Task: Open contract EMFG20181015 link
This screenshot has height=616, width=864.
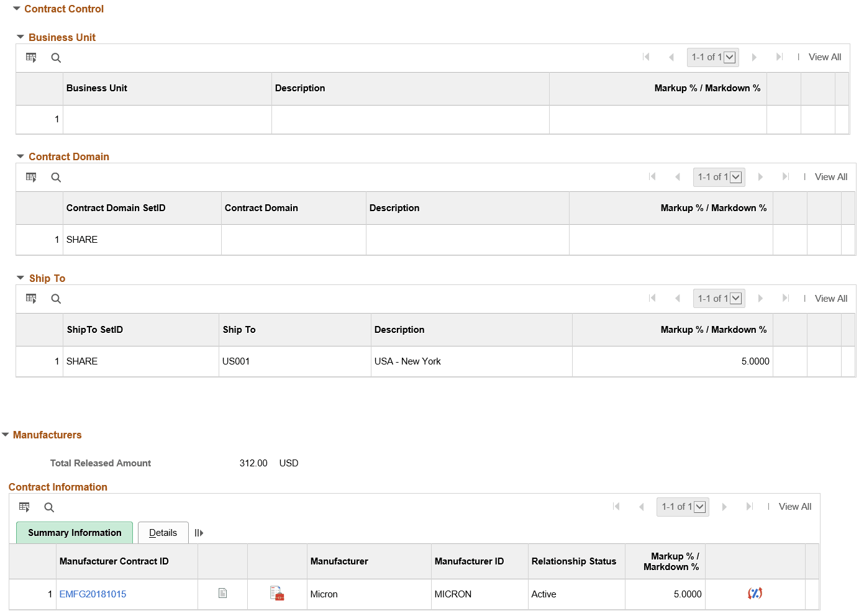Action: click(93, 594)
